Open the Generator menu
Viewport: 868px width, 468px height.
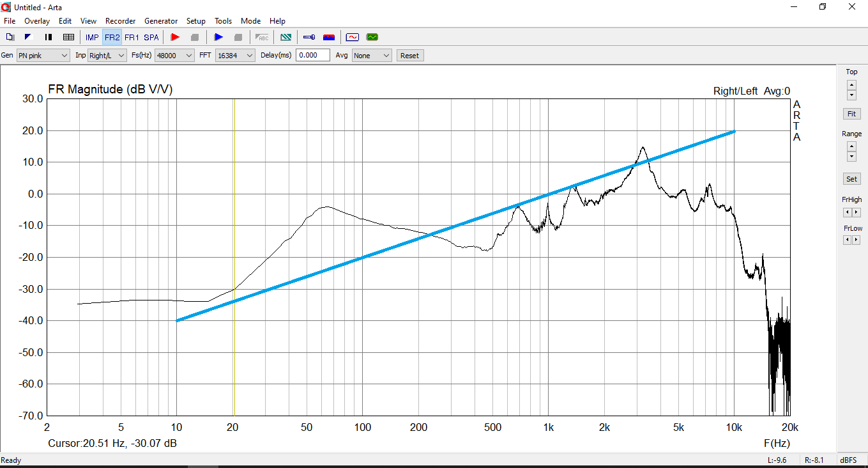[x=161, y=21]
